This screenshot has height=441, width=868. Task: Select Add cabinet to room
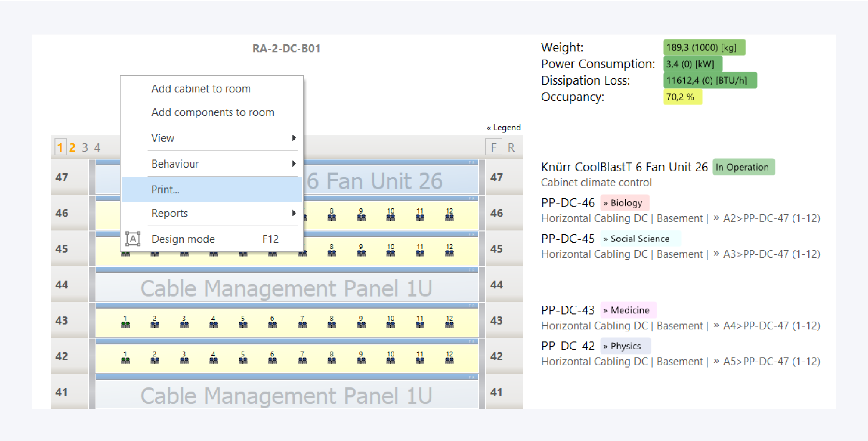pyautogui.click(x=201, y=89)
